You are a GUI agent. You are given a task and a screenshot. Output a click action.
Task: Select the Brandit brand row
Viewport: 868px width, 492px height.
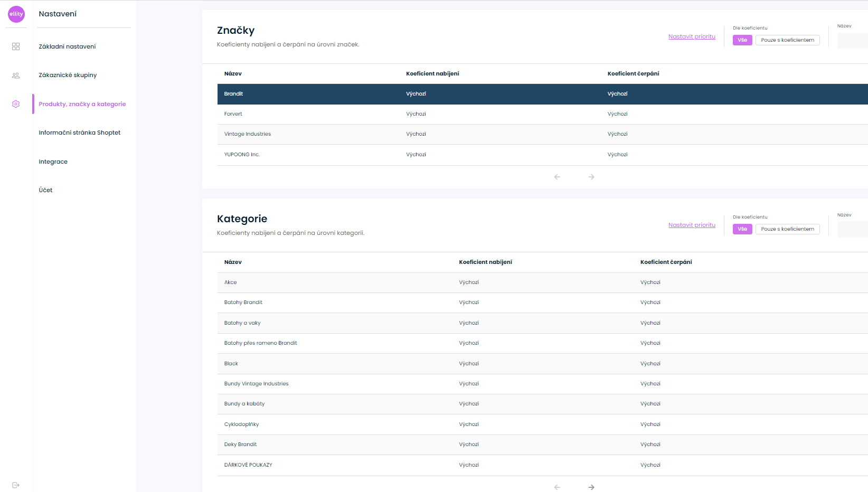[x=542, y=94]
